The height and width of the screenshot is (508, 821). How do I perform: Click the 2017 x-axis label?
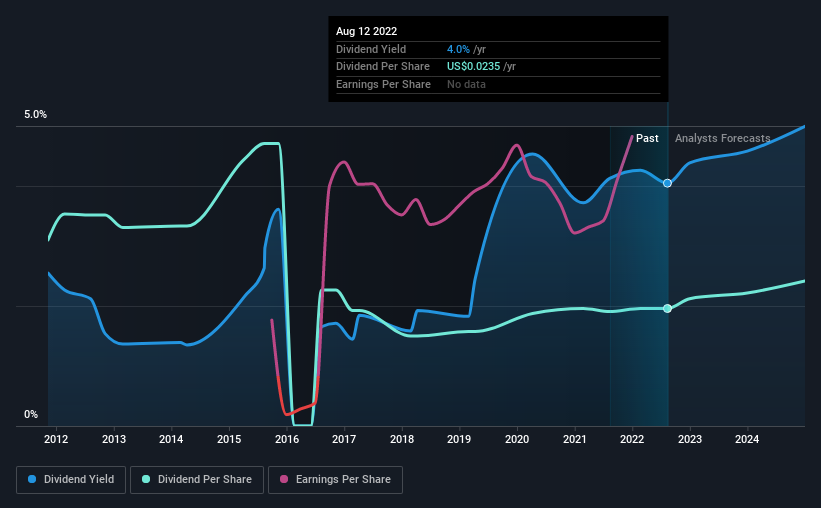344,439
